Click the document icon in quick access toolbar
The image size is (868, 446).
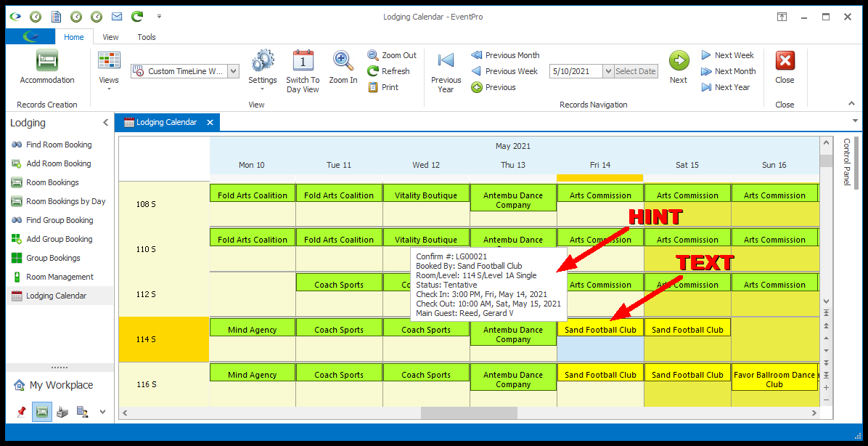[x=56, y=17]
